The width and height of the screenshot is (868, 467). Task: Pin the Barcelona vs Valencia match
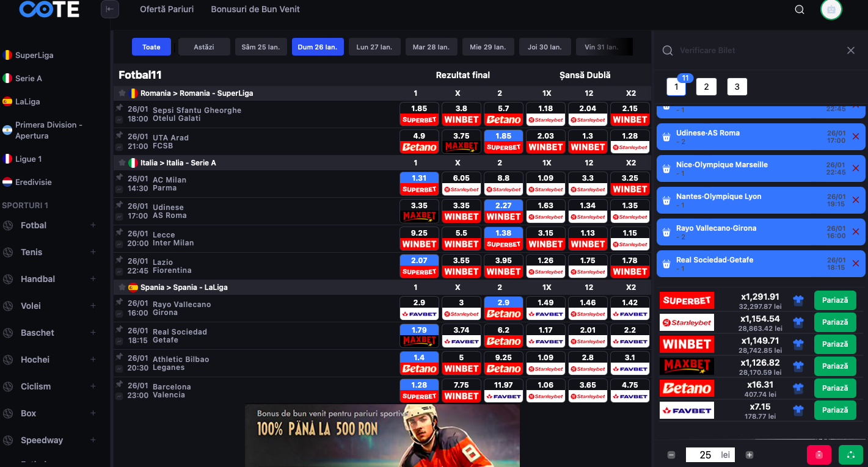click(120, 384)
